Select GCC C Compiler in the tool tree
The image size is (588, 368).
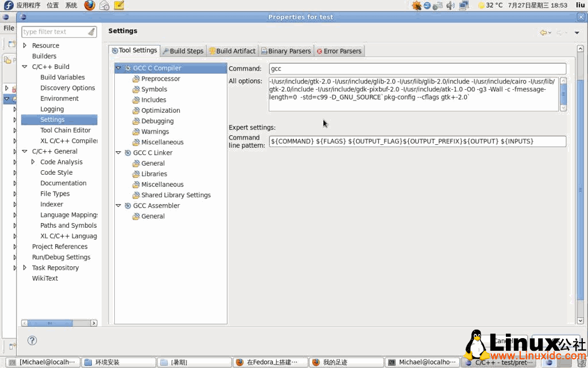[x=157, y=67]
